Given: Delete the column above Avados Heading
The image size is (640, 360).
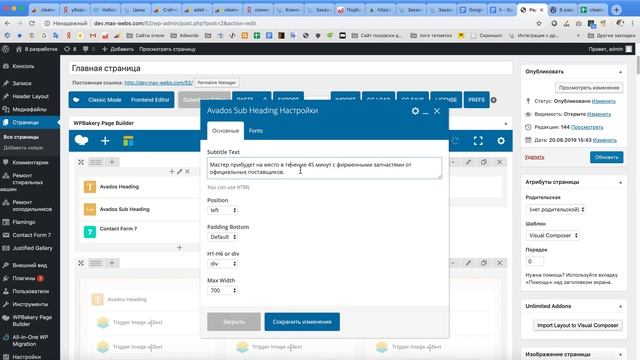Looking at the screenshot, I should point(187,171).
